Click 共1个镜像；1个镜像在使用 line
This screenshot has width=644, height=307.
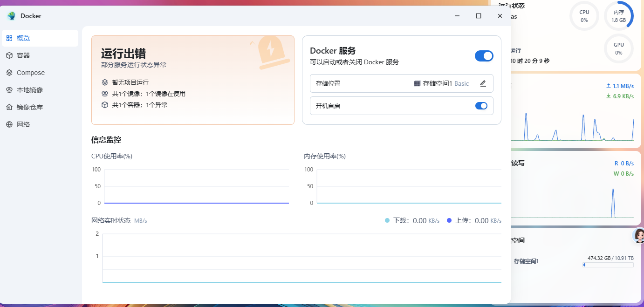tap(149, 94)
